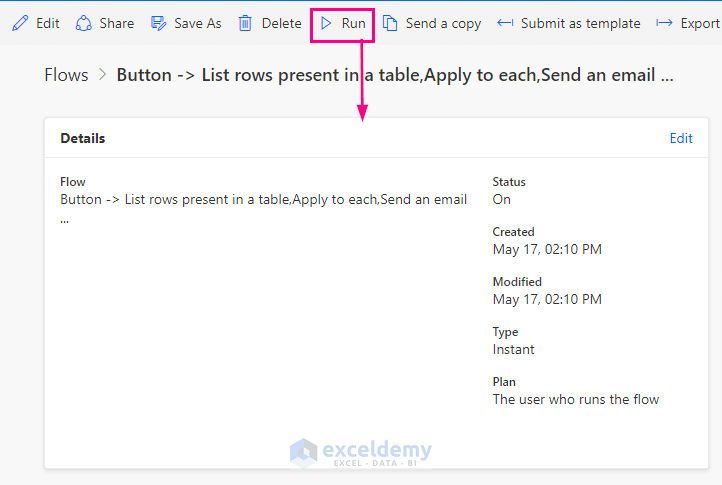Click the Export arrow icon

coord(664,23)
